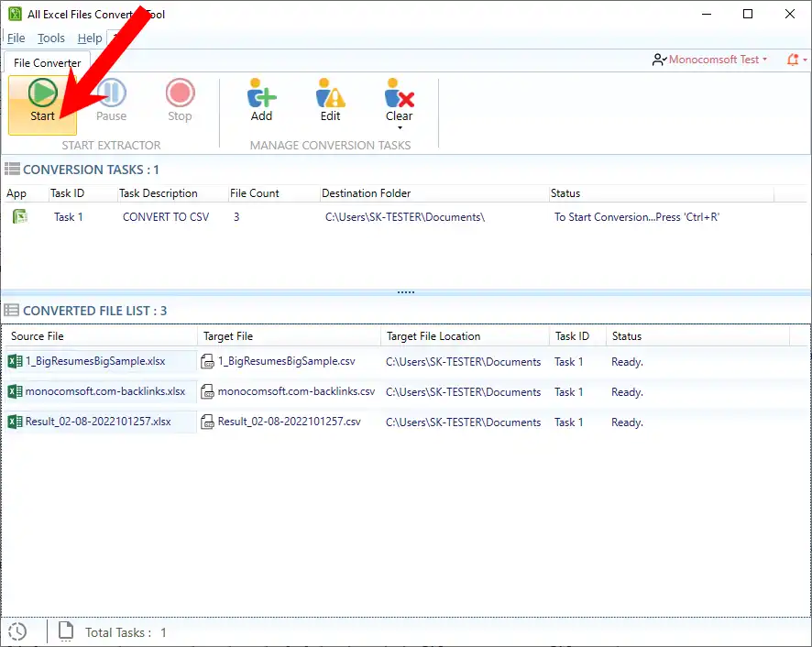Click the target location of 1_BigResumesBigSample.csv
The image size is (812, 647).
tap(463, 362)
